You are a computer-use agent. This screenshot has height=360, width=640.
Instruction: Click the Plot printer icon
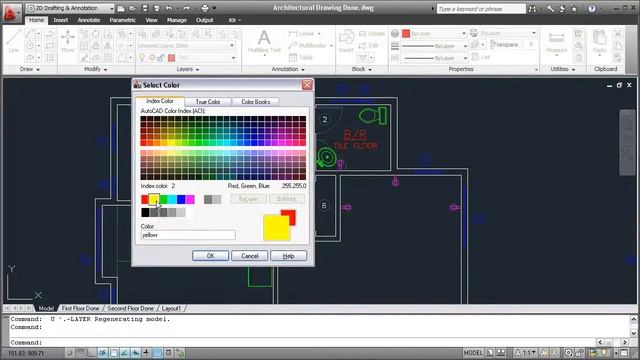pos(205,8)
